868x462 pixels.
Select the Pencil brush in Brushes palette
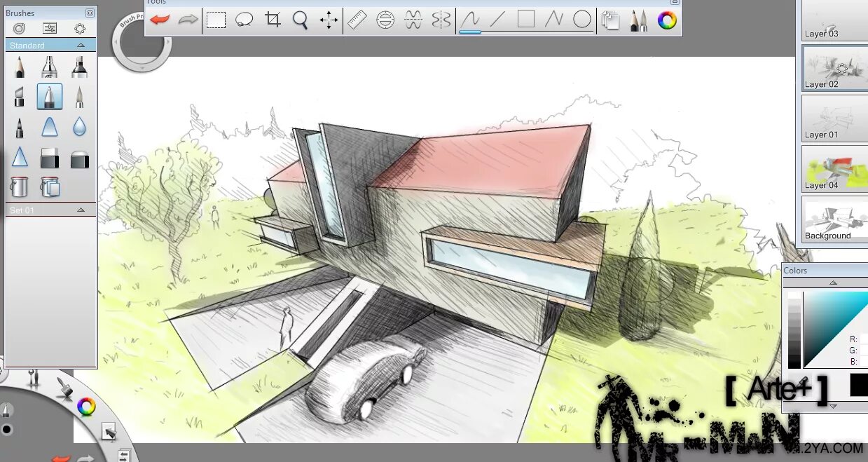coord(20,67)
